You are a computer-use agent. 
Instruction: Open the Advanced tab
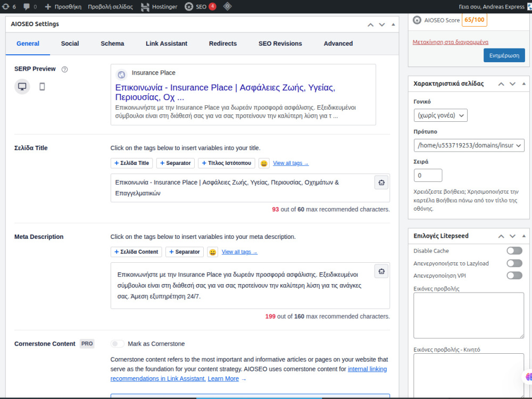(x=338, y=44)
